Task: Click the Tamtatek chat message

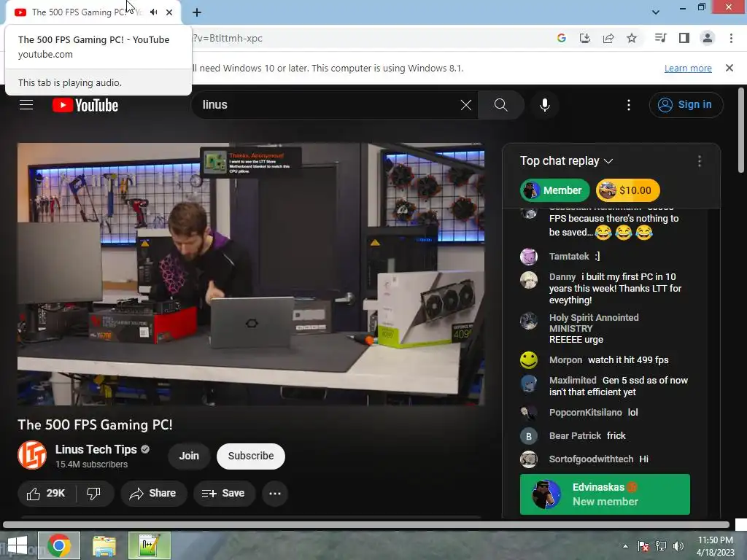Action: pyautogui.click(x=605, y=256)
